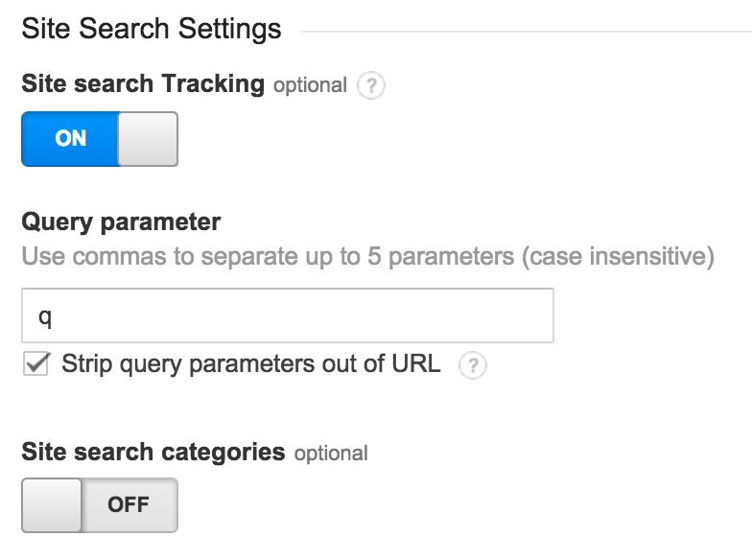This screenshot has height=560, width=752.
Task: Click the divider line after Site Search Settings
Action: click(x=526, y=32)
